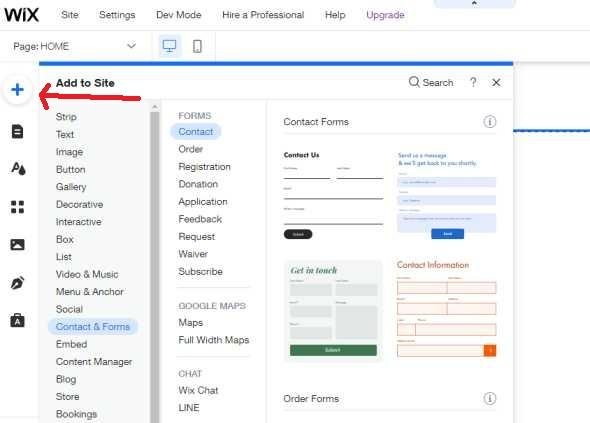Open the Dev Mode menu
The image size is (590, 423).
point(178,15)
